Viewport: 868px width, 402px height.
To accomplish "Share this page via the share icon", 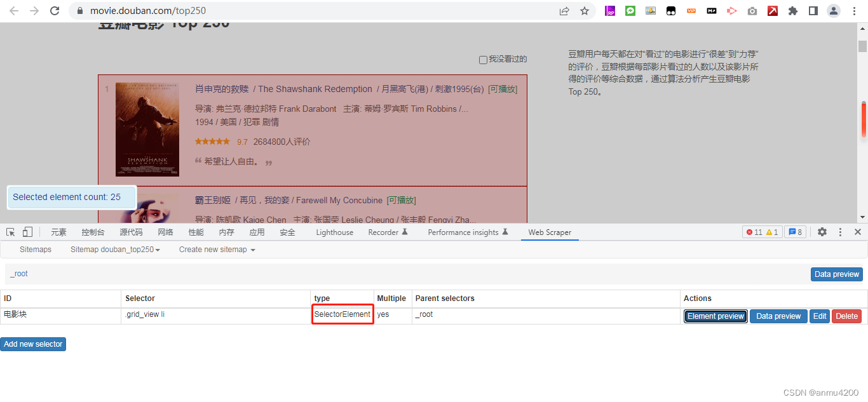I will click(564, 11).
